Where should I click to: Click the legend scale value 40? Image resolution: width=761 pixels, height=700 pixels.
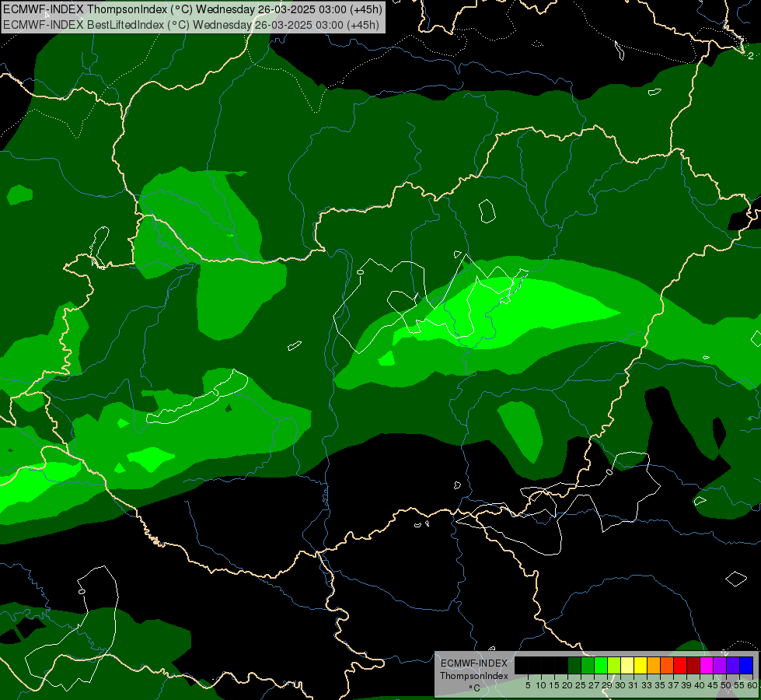[700, 685]
